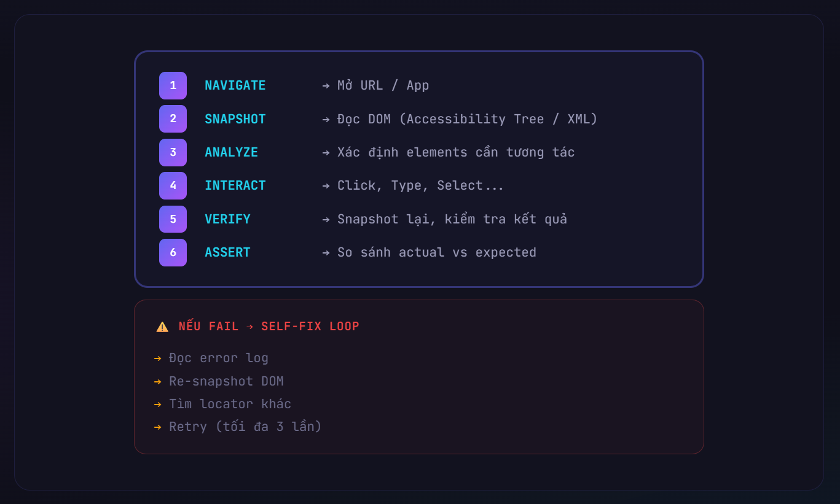Select the ANALYZE step label

pos(231,152)
